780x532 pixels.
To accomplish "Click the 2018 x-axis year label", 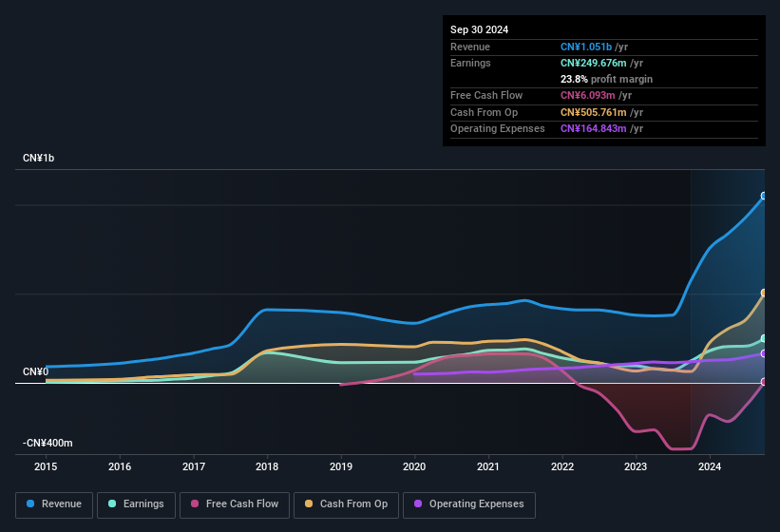I will pos(267,466).
